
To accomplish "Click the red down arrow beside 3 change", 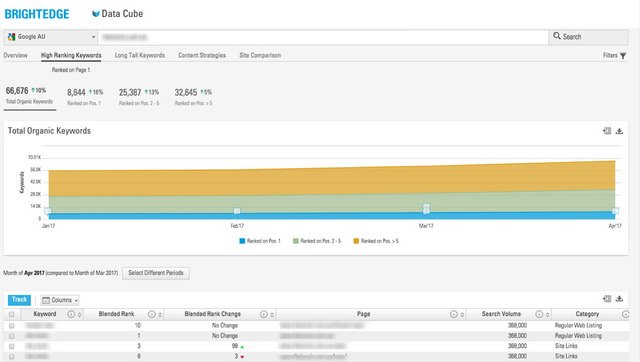I will pos(242,357).
